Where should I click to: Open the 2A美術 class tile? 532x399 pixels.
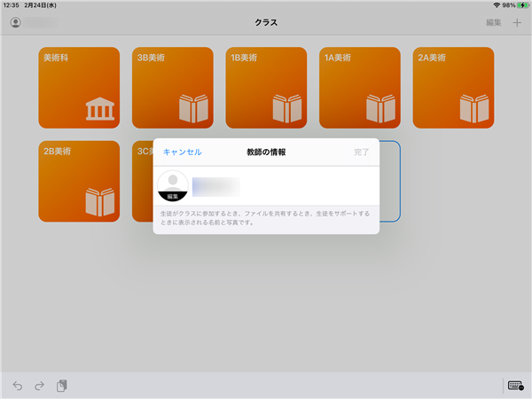click(453, 88)
